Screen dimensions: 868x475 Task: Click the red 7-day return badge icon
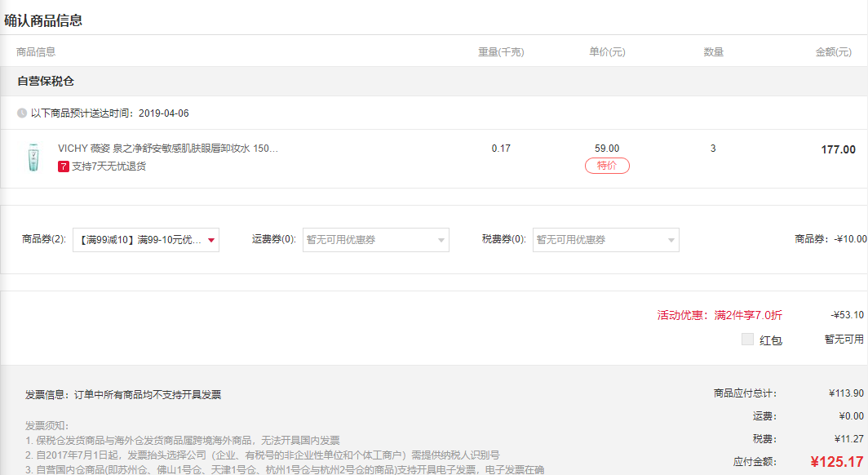[x=64, y=166]
